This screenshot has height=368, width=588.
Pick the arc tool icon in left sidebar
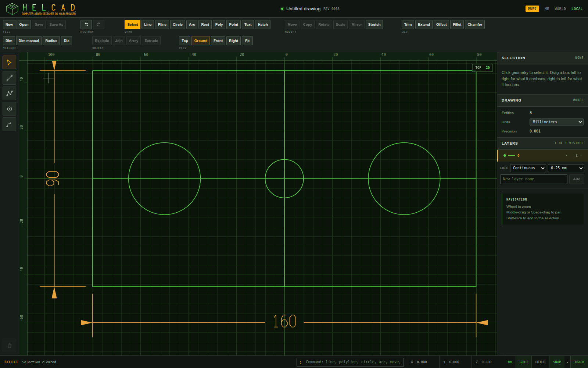pyautogui.click(x=9, y=124)
